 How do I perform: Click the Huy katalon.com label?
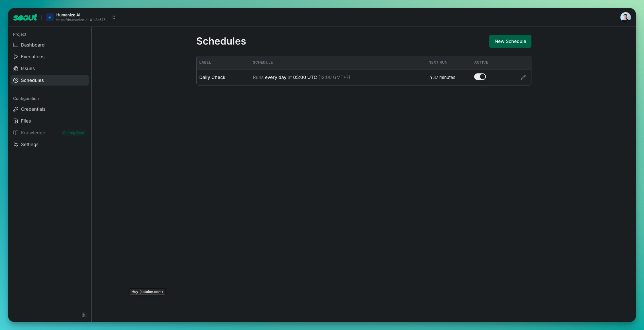click(147, 291)
